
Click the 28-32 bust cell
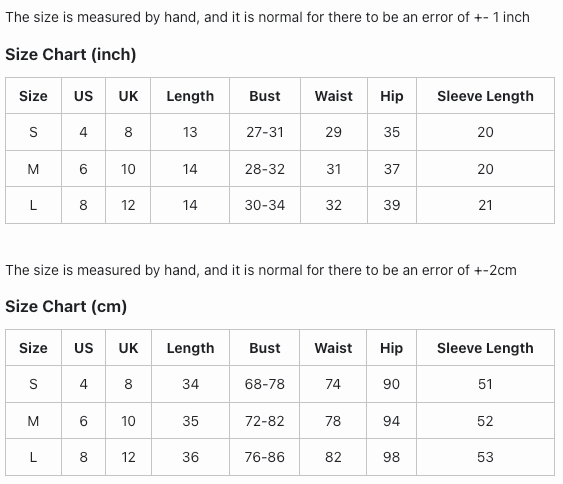point(265,169)
